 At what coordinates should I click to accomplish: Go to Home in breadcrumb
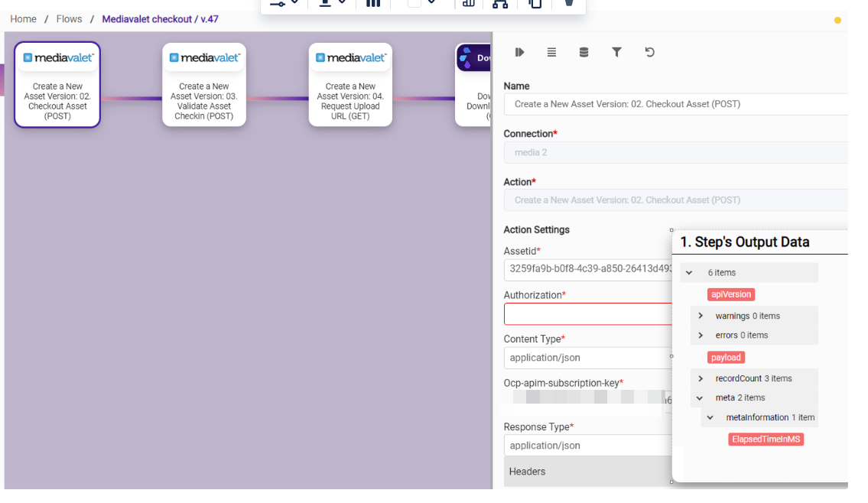tap(23, 19)
